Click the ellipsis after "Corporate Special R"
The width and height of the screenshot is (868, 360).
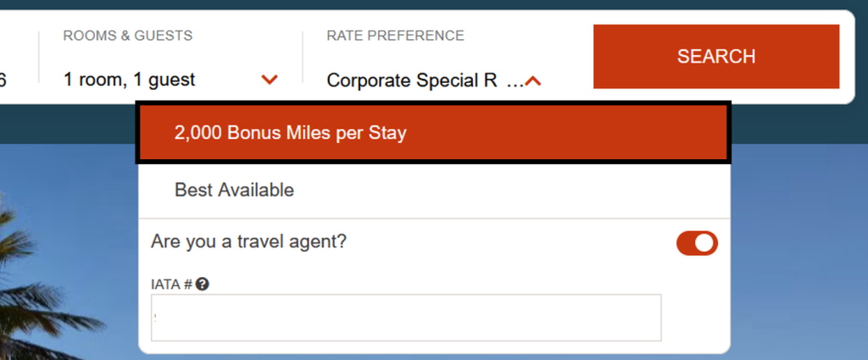point(514,81)
